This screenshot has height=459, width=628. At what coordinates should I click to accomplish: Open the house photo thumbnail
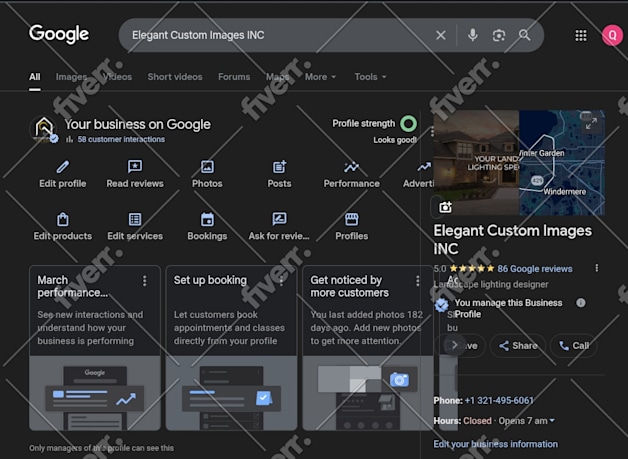(x=476, y=163)
